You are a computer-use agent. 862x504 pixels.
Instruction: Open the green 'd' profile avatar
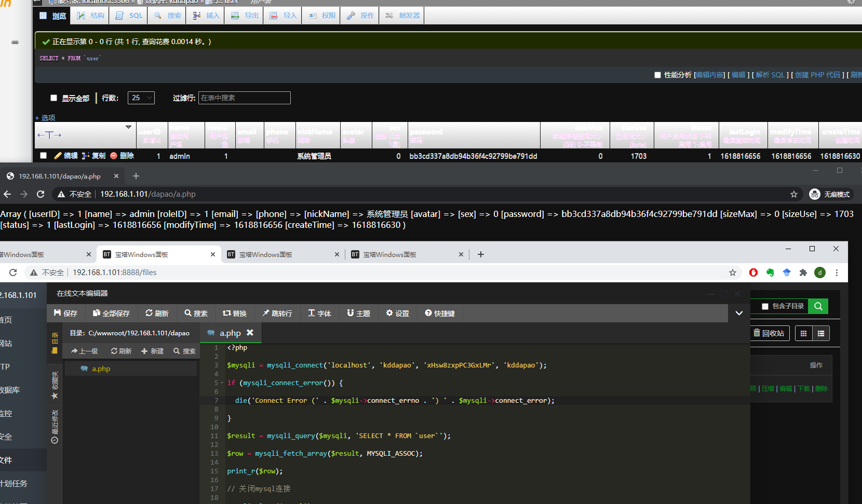tap(820, 273)
